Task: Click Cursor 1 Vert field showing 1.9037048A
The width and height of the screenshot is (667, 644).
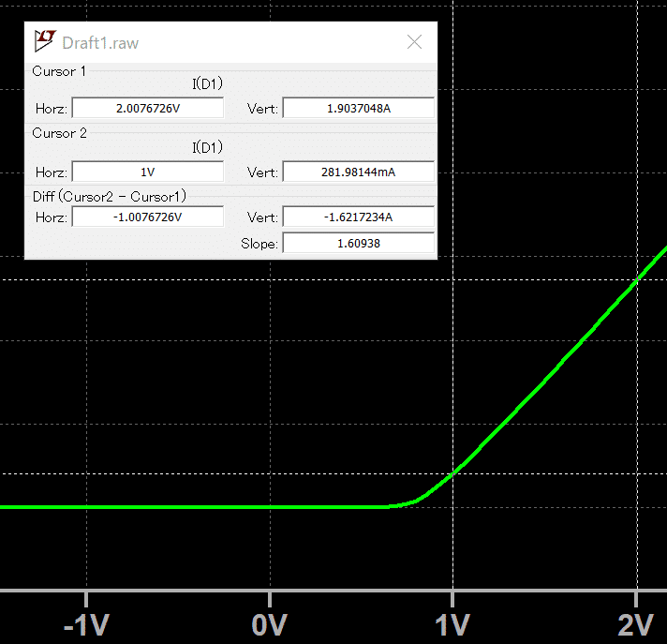Action: (358, 108)
